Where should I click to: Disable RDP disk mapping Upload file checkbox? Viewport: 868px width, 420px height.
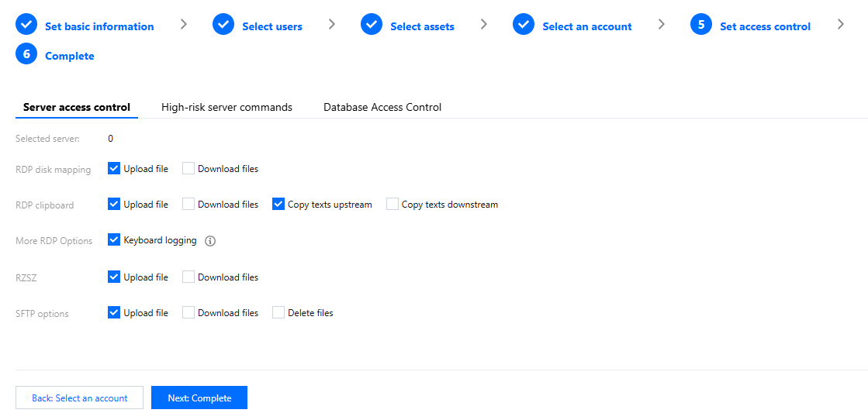click(114, 168)
